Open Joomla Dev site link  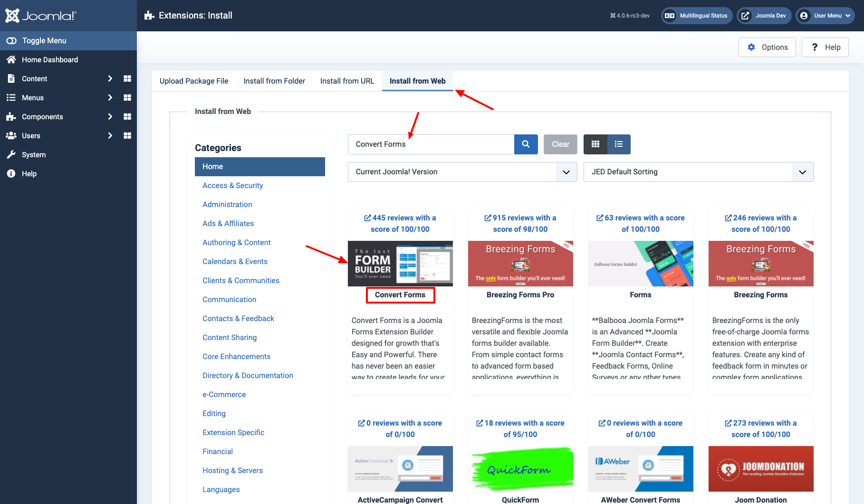click(764, 16)
